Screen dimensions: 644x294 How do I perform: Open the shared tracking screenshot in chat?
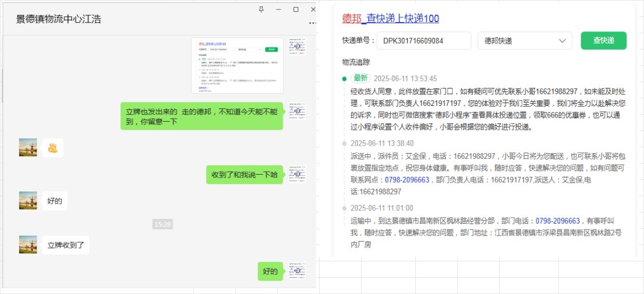pos(237,66)
